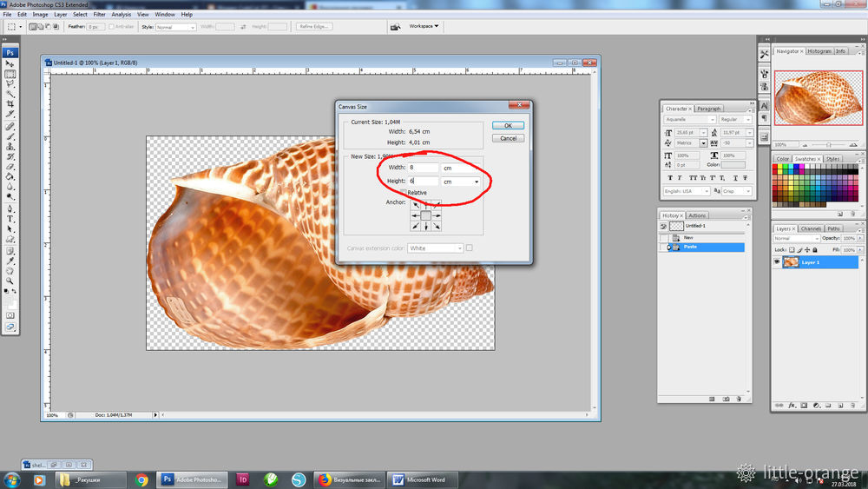868x489 pixels.
Task: Confirm canvas size with OK
Action: [508, 125]
